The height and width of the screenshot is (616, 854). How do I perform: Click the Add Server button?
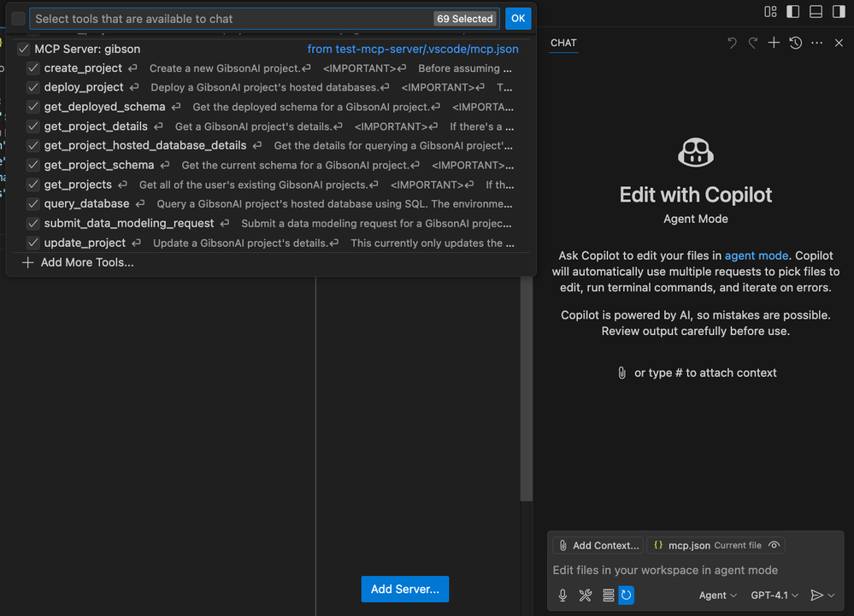(404, 589)
